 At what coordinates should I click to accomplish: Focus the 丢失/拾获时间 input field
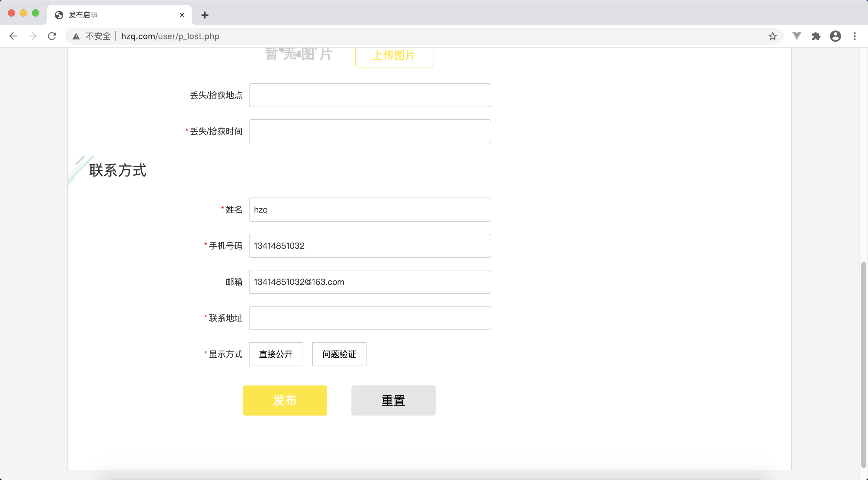tap(370, 131)
